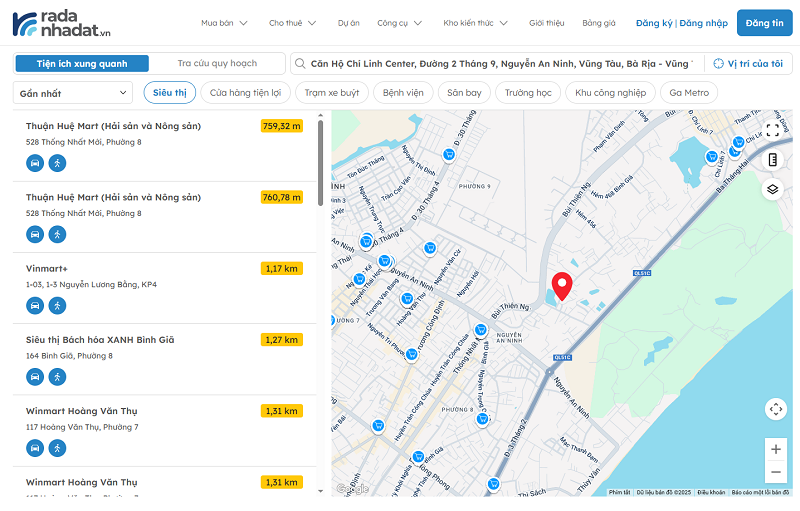The height and width of the screenshot is (511, 800).
Task: Expand the Mua bán menu
Action: coord(223,22)
